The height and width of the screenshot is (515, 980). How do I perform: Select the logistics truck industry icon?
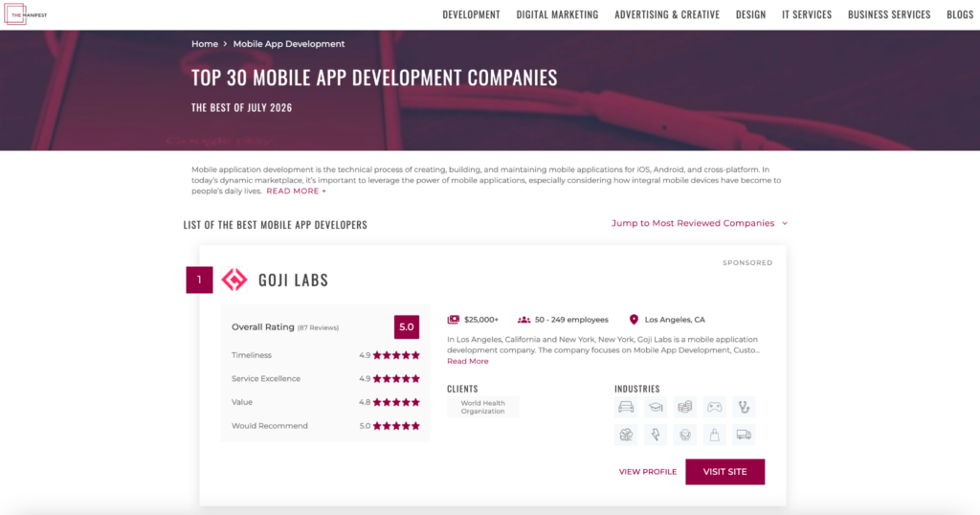pos(744,435)
